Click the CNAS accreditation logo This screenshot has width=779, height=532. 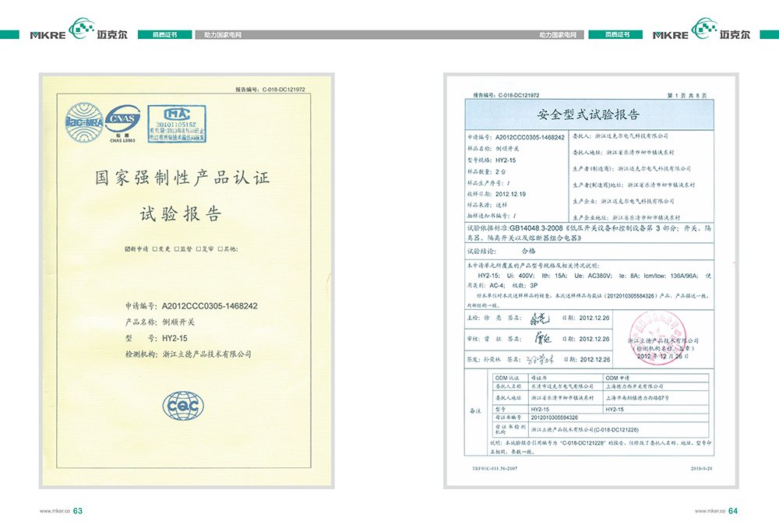point(122,119)
